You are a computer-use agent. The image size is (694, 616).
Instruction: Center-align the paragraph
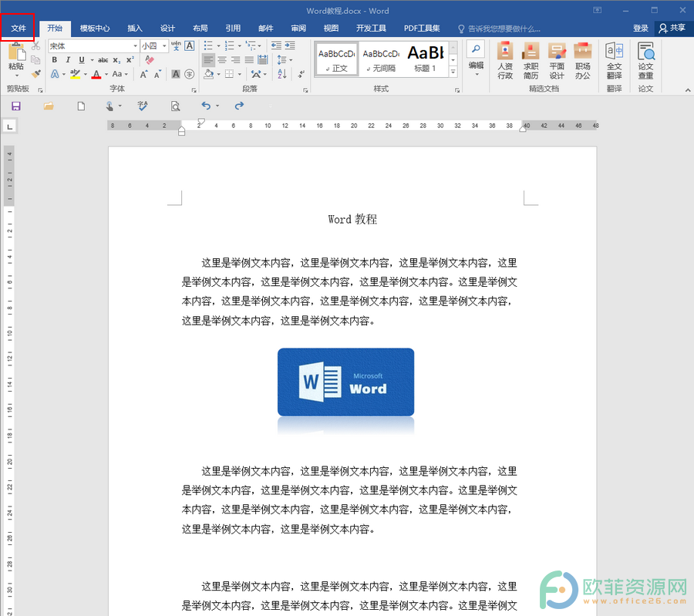click(x=222, y=59)
